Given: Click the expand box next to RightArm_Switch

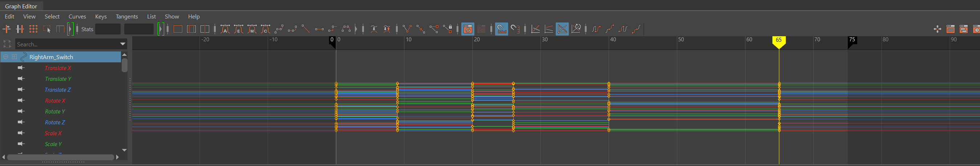Looking at the screenshot, I should coord(15,57).
